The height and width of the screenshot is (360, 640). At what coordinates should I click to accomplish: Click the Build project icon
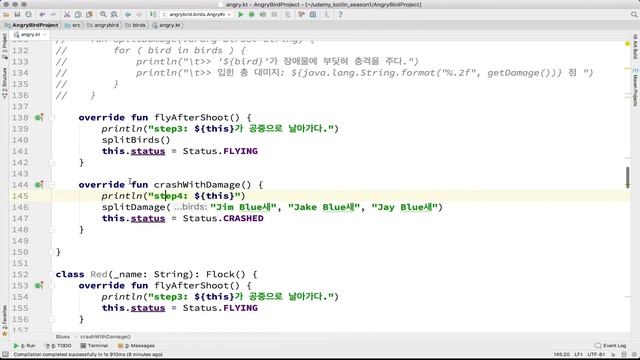(x=153, y=14)
